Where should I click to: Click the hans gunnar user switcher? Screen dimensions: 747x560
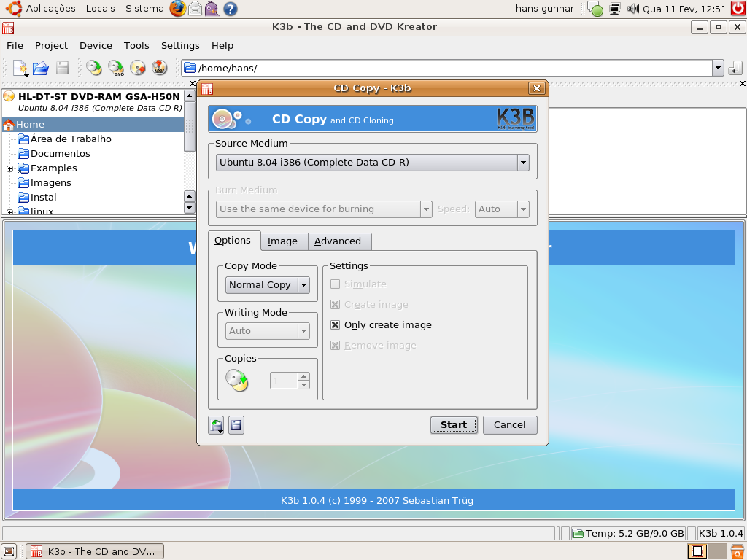tap(544, 9)
